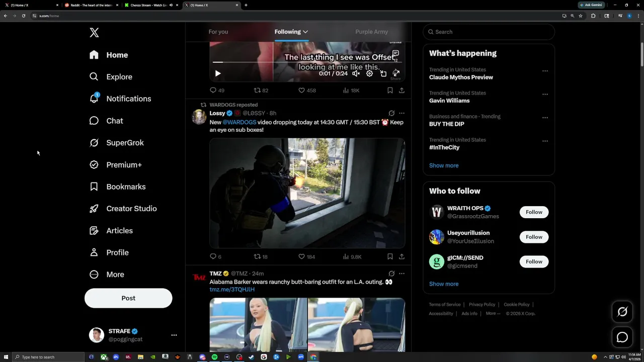Click the Windows Start button

tap(6, 357)
